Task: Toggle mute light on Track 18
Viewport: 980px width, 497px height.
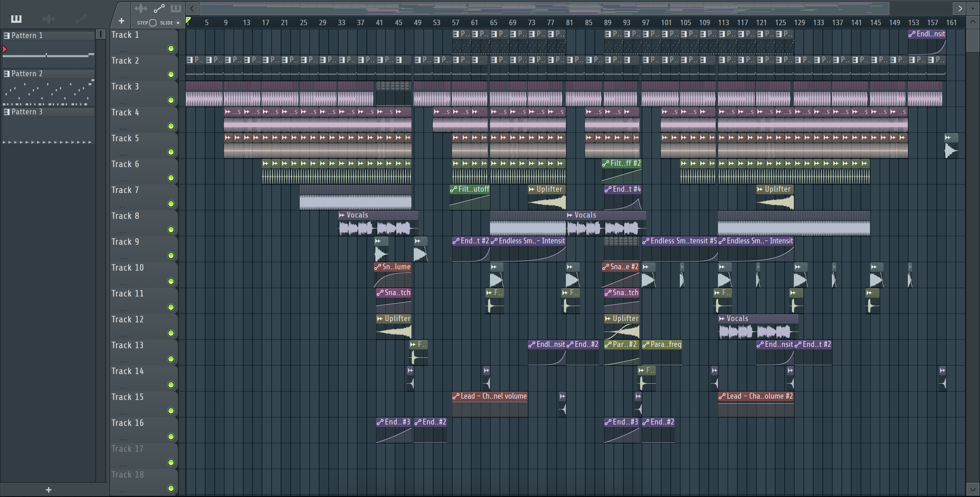Action: pos(171,488)
